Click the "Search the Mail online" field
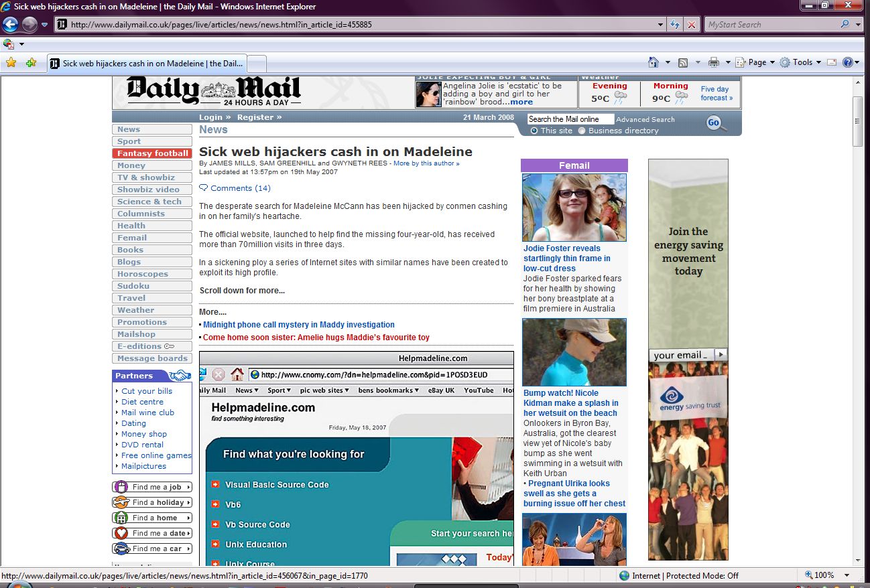 pyautogui.click(x=570, y=119)
